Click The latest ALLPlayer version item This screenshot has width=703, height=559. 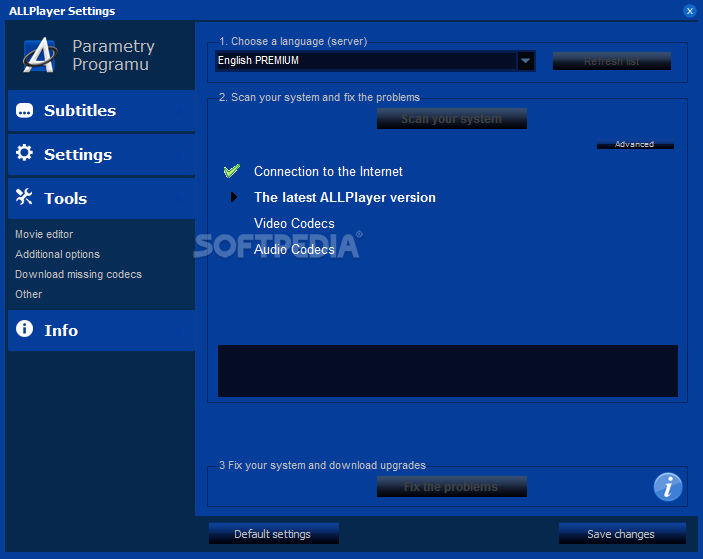[x=344, y=197]
